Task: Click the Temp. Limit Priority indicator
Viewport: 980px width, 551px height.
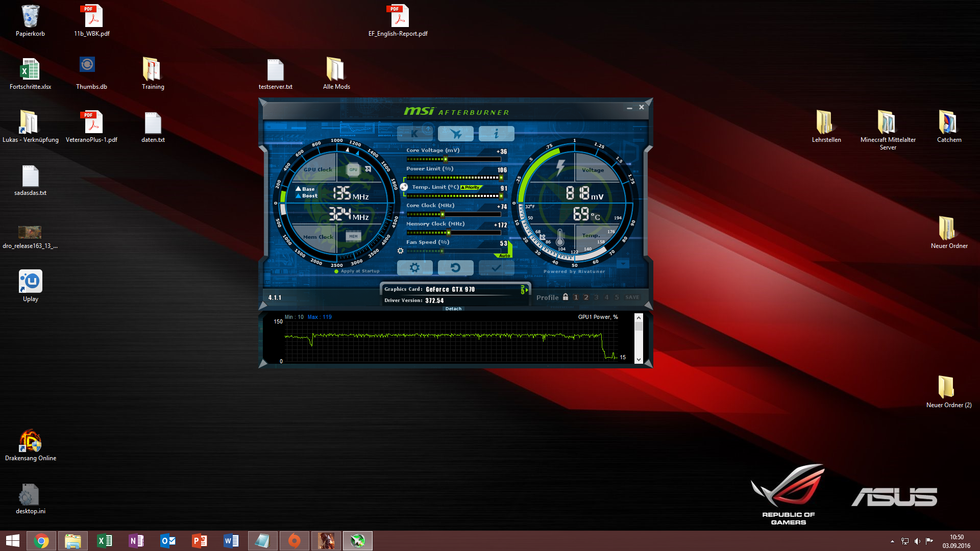Action: (471, 187)
